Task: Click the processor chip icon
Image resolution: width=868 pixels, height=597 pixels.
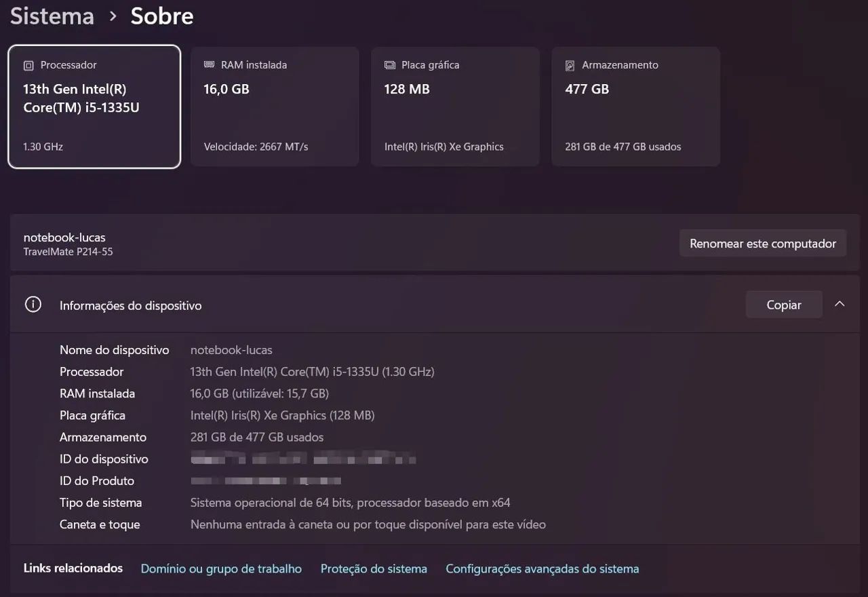Action: coord(28,66)
